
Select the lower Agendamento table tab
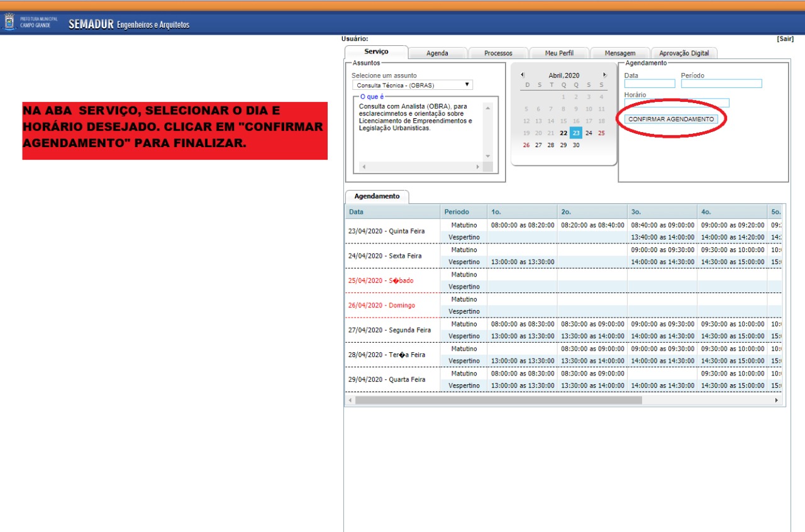pos(377,197)
